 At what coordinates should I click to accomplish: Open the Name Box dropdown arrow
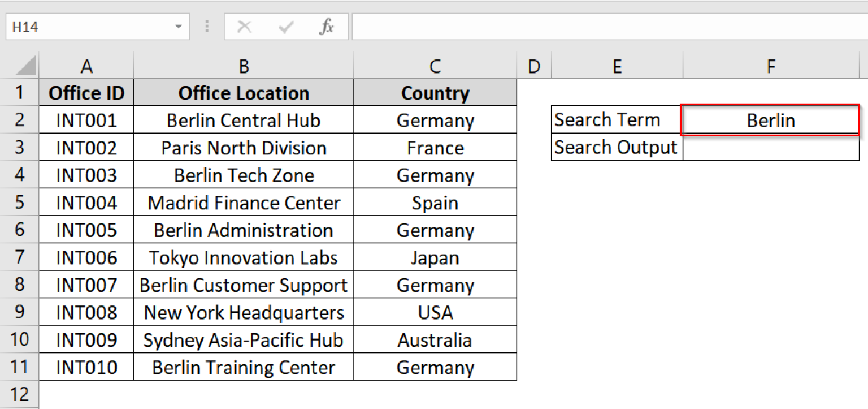point(179,26)
